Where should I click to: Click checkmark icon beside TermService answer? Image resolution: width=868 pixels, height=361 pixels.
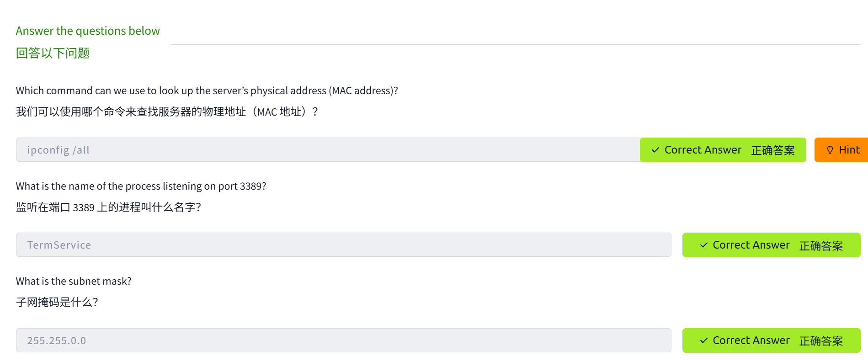click(x=704, y=245)
